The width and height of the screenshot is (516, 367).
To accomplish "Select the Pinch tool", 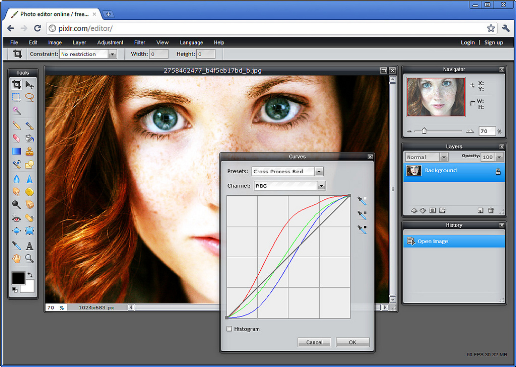I will click(30, 231).
